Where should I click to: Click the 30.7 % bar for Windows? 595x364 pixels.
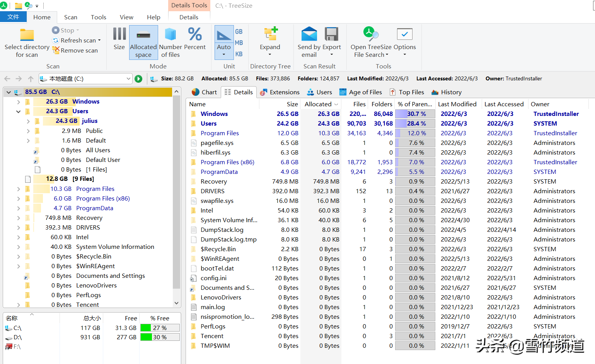pos(415,114)
